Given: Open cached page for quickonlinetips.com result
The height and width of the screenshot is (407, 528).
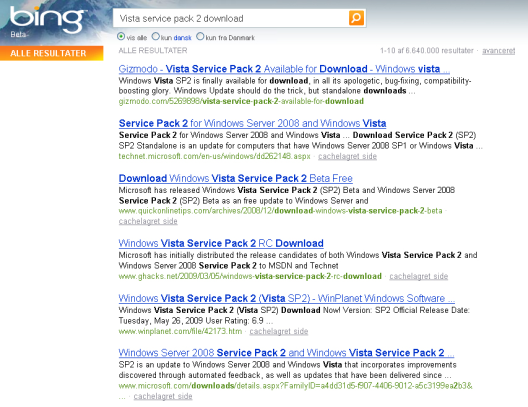Looking at the screenshot, I should coord(148,221).
